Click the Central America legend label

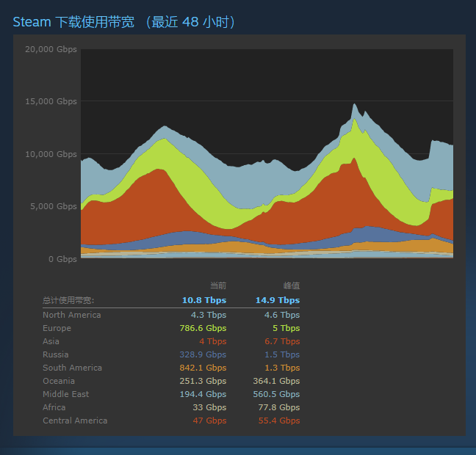[75, 421]
